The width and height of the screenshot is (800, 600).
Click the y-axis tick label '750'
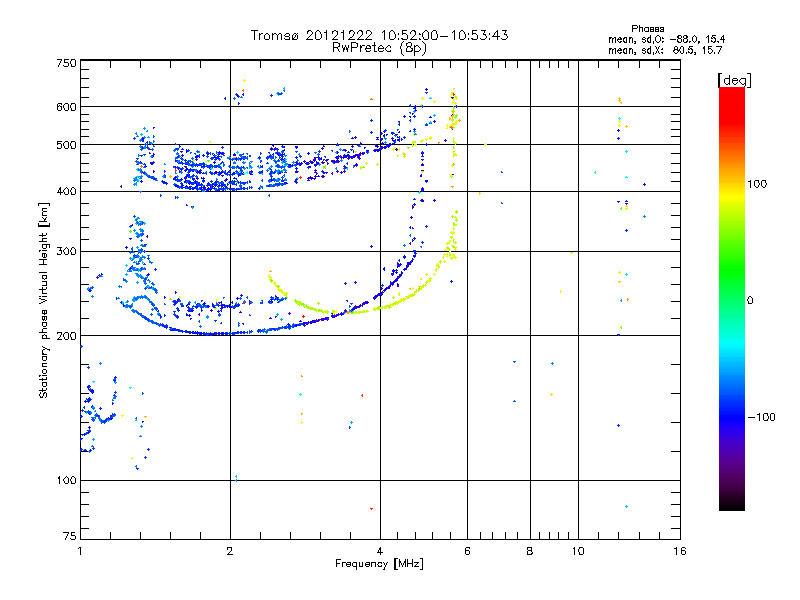click(x=66, y=63)
